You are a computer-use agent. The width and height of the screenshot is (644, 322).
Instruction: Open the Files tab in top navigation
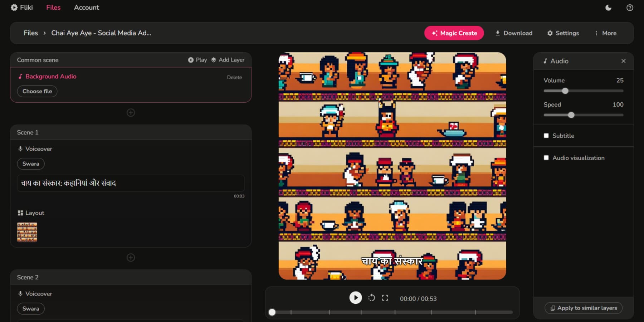(x=53, y=8)
